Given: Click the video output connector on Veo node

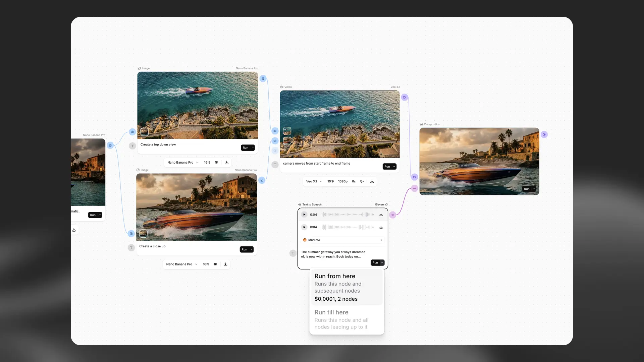Looking at the screenshot, I should pyautogui.click(x=405, y=97).
